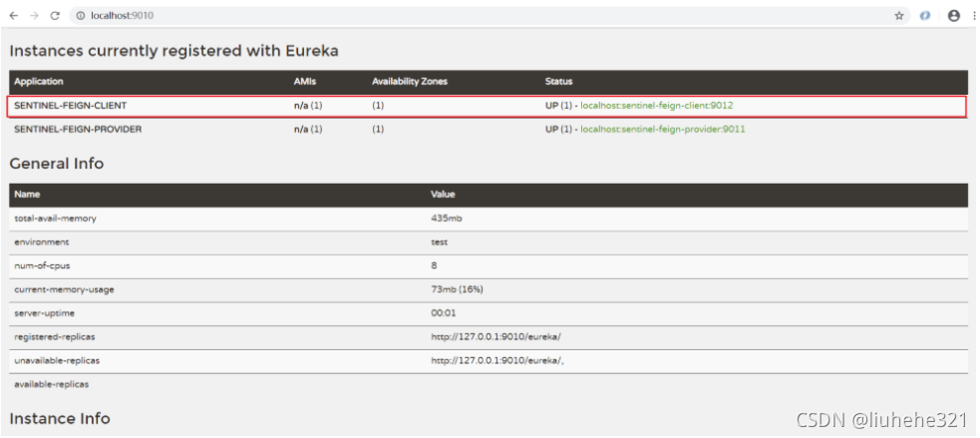Select the 00:01 uptime value
The width and height of the screenshot is (980, 438).
tap(443, 313)
